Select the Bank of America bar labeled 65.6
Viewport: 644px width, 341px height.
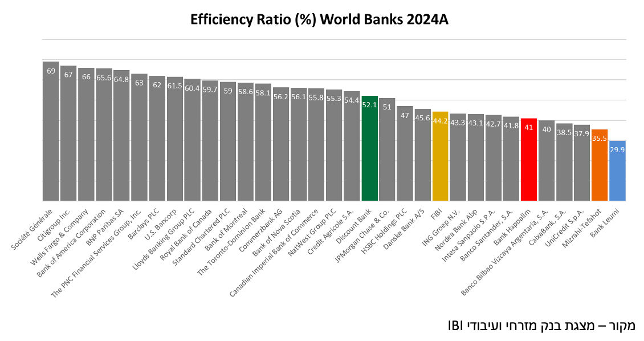[x=104, y=135]
